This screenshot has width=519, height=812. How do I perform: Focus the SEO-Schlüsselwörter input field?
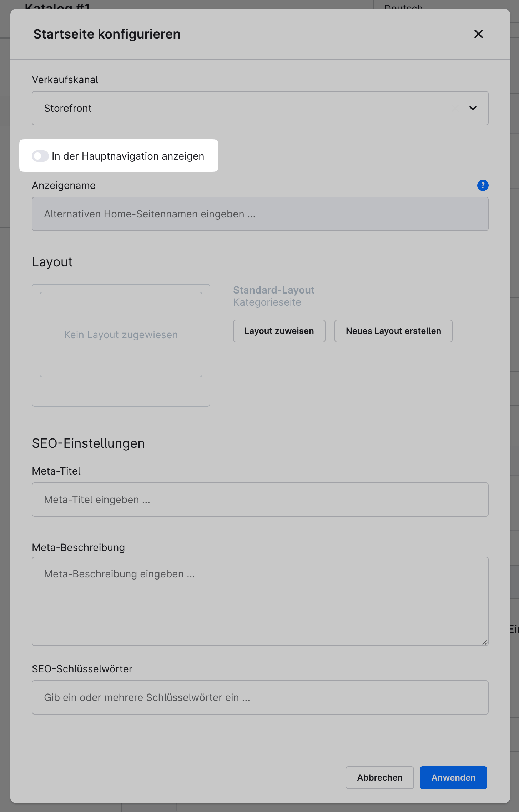260,697
